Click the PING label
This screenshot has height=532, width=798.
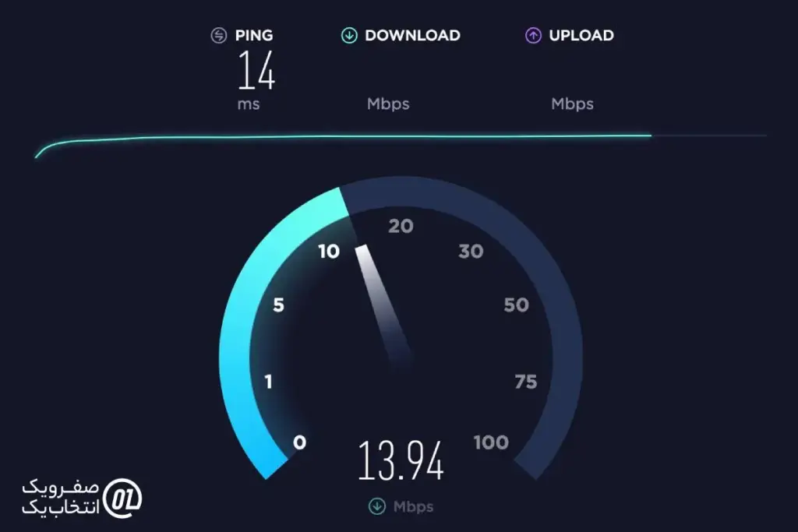click(x=254, y=36)
